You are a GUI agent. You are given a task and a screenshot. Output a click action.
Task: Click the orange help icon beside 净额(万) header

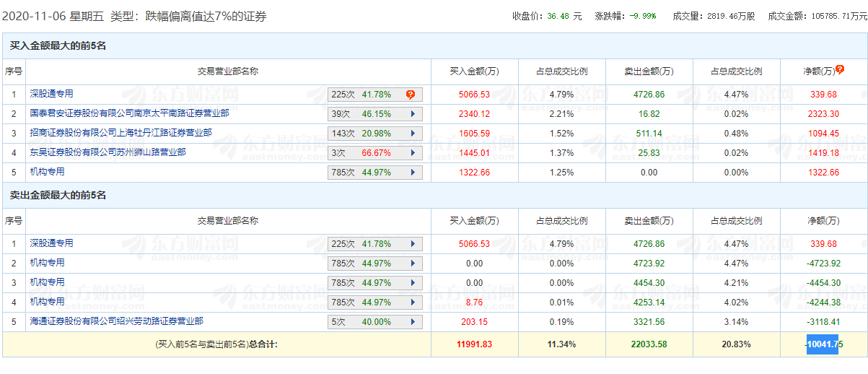coord(840,70)
